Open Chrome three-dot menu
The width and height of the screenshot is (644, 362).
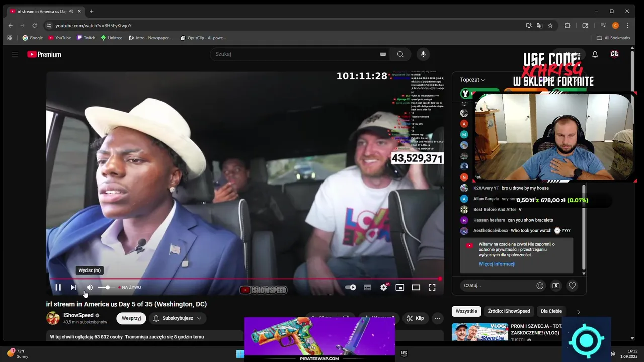(x=627, y=25)
